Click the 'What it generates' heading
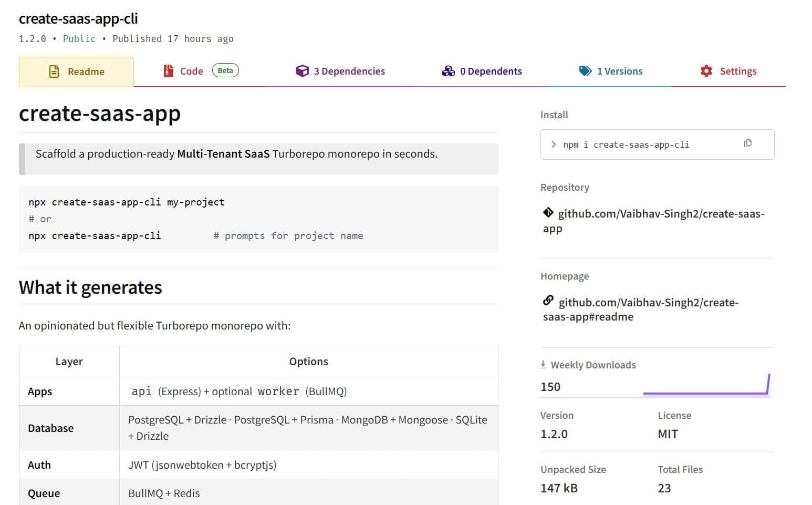This screenshot has height=505, width=812. [90, 287]
